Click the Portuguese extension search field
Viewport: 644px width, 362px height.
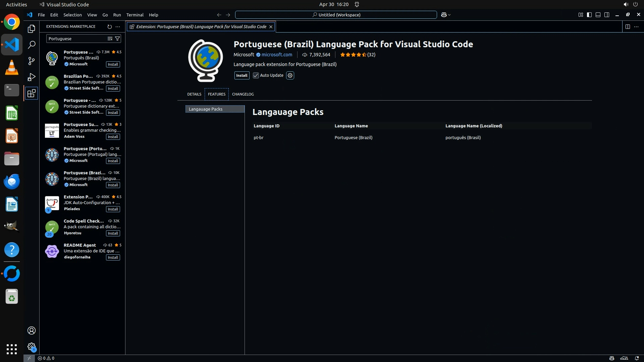coord(76,39)
